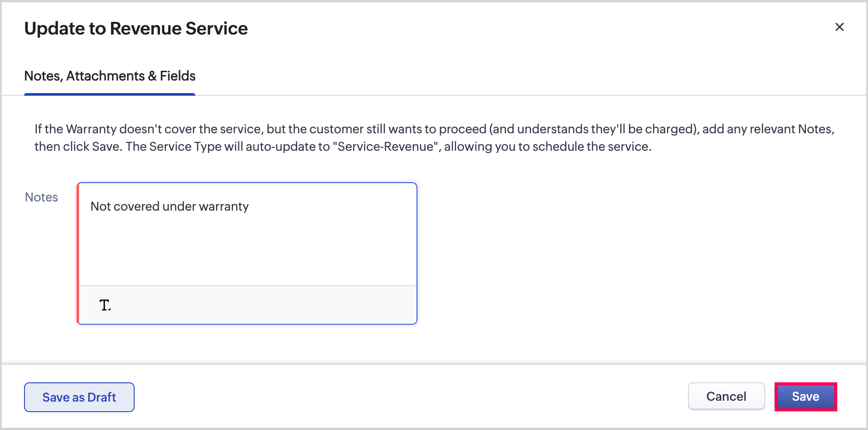Click the 'Not covered under warranty' note text

pos(170,206)
